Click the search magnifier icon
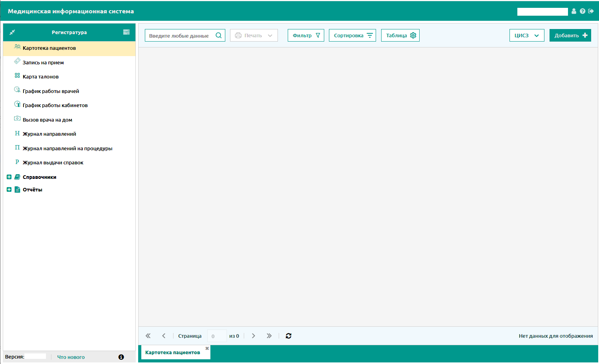Screen dimensions: 599x364 [x=219, y=35]
